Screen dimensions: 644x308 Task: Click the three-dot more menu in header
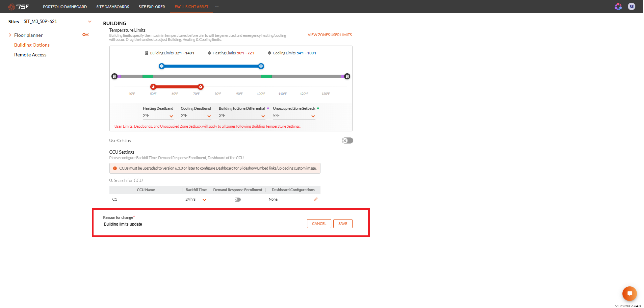tap(217, 6)
